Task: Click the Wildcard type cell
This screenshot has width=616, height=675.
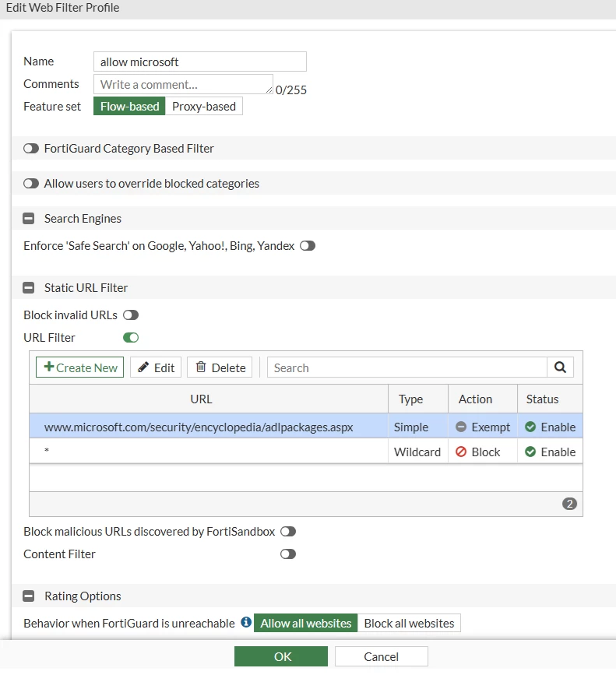Action: pyautogui.click(x=417, y=452)
